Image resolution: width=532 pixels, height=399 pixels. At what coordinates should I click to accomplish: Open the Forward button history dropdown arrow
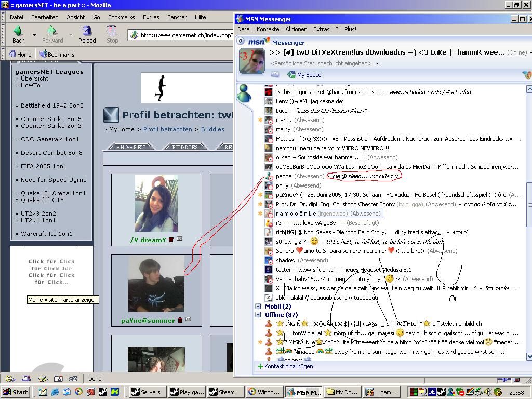point(71,35)
